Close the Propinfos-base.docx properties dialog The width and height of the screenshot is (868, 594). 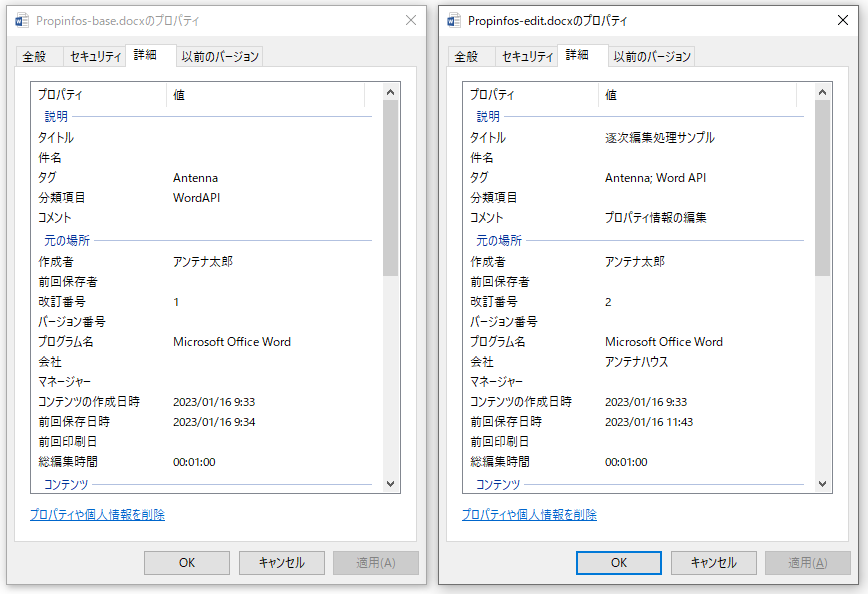(x=411, y=21)
